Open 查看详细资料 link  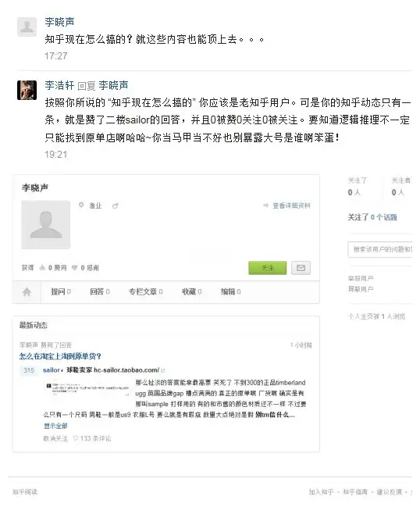pyautogui.click(x=291, y=205)
